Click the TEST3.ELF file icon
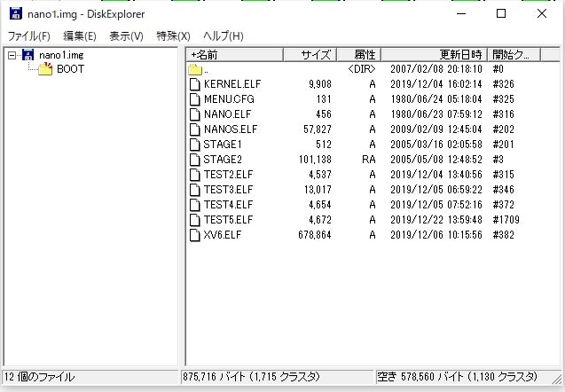Viewport: 565px width, 392px height. (194, 190)
